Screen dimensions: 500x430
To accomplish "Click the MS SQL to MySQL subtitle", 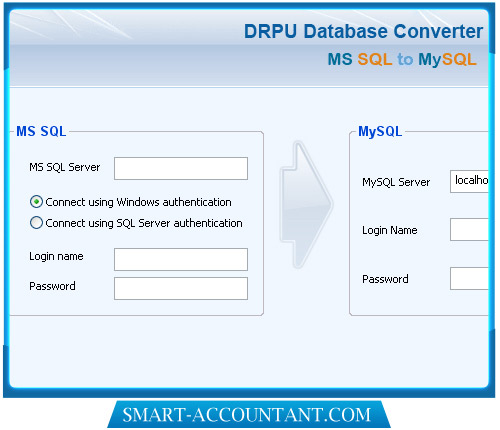I will tap(402, 59).
